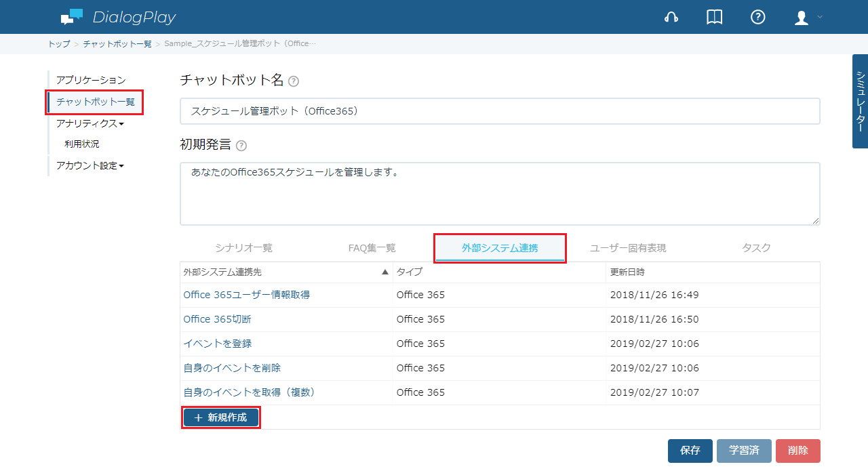Open the シミュレーター side panel

point(860,101)
